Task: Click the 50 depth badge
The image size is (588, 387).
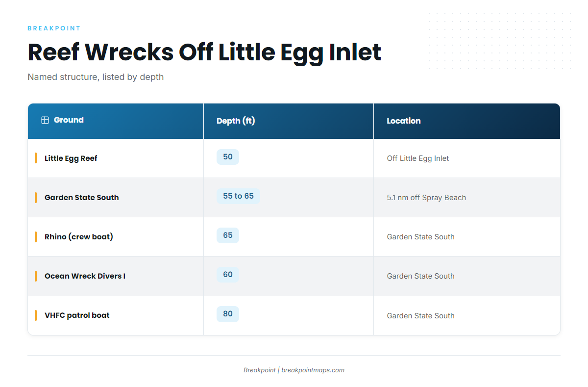Action: (x=228, y=157)
